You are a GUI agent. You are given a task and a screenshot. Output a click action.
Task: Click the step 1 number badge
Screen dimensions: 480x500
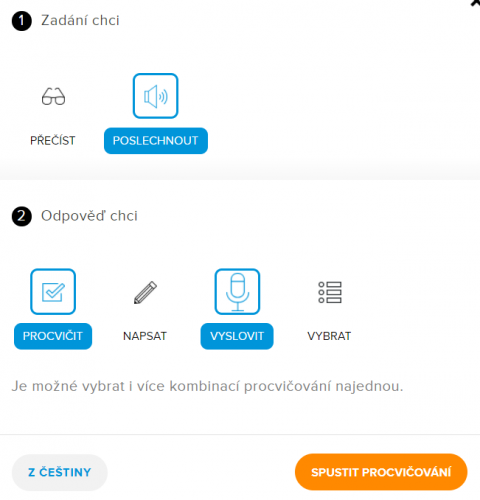[22, 21]
